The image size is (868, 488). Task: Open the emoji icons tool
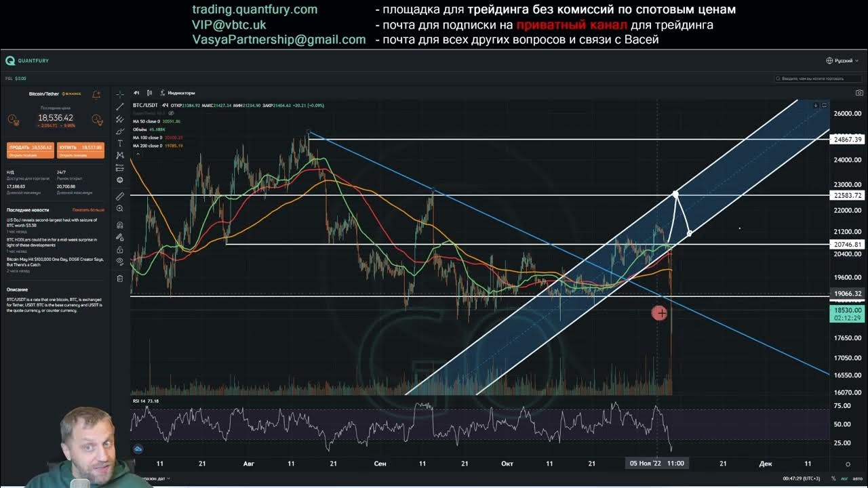120,180
